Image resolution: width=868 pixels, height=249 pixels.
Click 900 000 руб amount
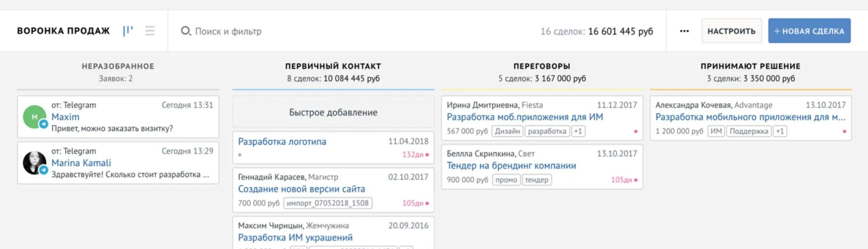(x=467, y=180)
